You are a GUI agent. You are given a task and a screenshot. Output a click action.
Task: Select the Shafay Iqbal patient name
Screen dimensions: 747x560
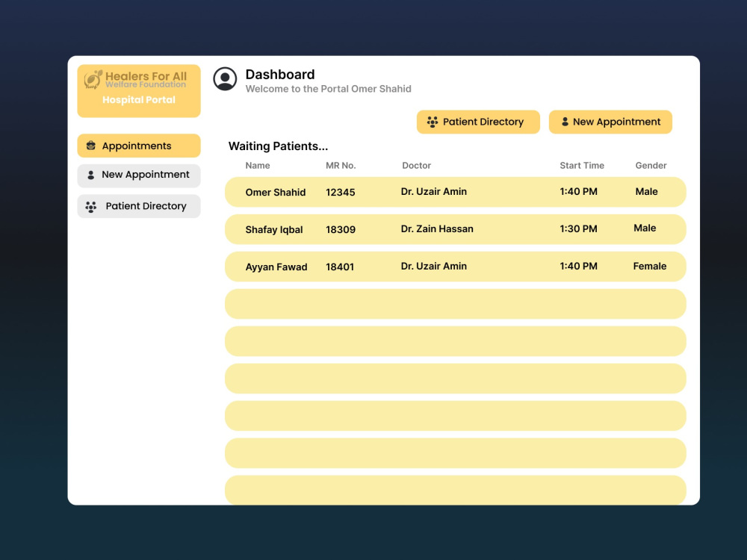(274, 229)
